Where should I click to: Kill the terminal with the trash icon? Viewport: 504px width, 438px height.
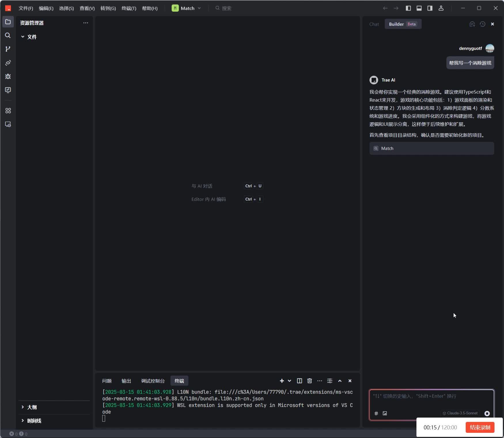[309, 381]
